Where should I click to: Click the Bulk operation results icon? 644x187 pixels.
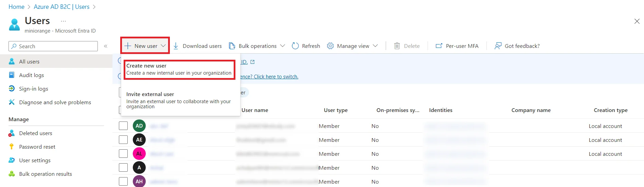click(x=12, y=174)
